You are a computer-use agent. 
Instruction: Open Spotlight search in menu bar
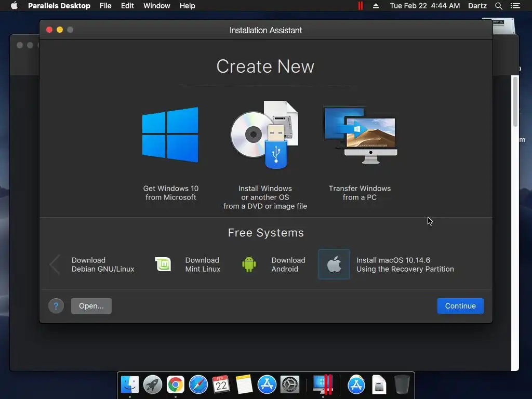498,6
